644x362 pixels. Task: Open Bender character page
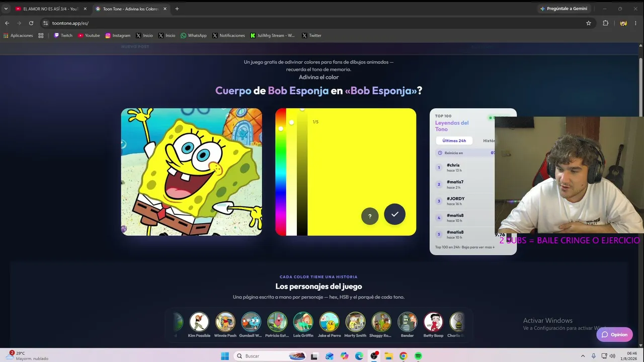click(407, 325)
